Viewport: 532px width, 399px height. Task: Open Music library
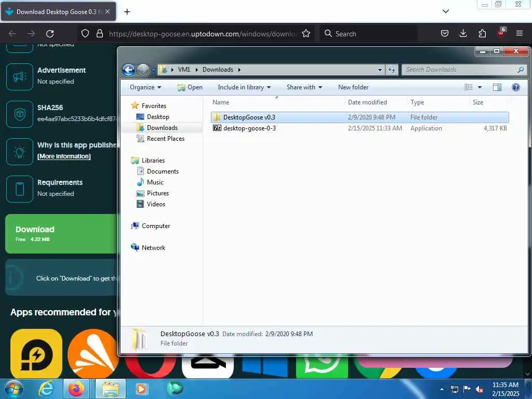click(155, 182)
